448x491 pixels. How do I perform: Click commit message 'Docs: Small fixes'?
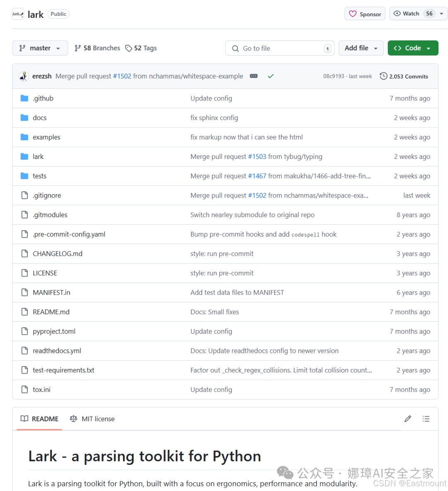[214, 312]
